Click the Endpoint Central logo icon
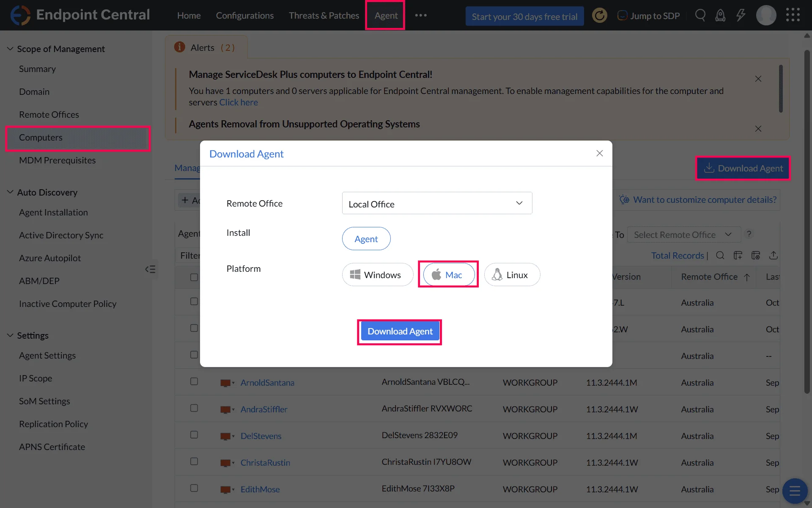This screenshot has height=508, width=812. [x=20, y=15]
